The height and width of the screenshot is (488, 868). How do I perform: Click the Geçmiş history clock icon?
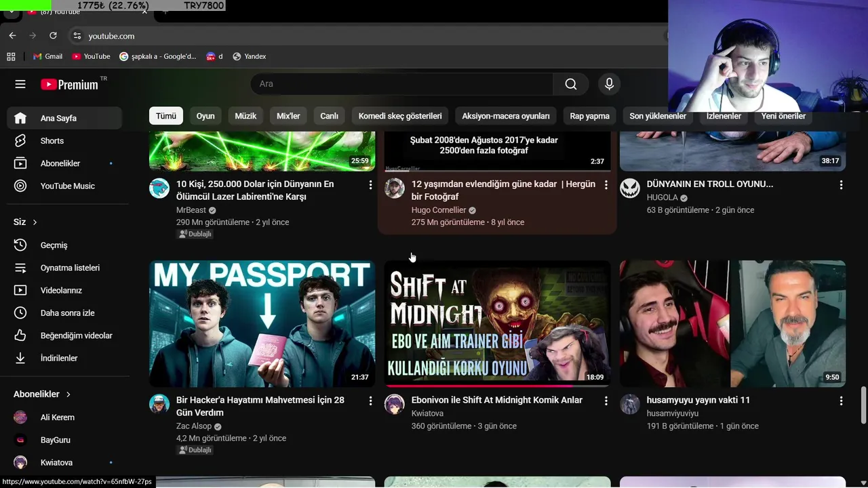click(20, 245)
